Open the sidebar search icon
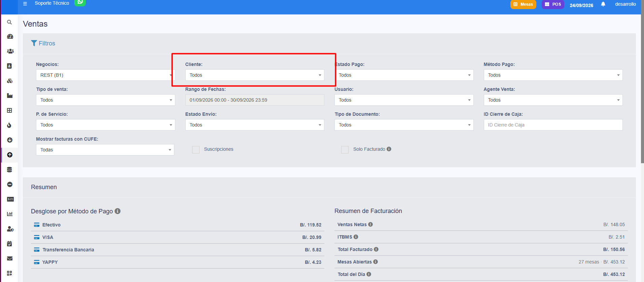The height and width of the screenshot is (282, 644). click(x=9, y=22)
